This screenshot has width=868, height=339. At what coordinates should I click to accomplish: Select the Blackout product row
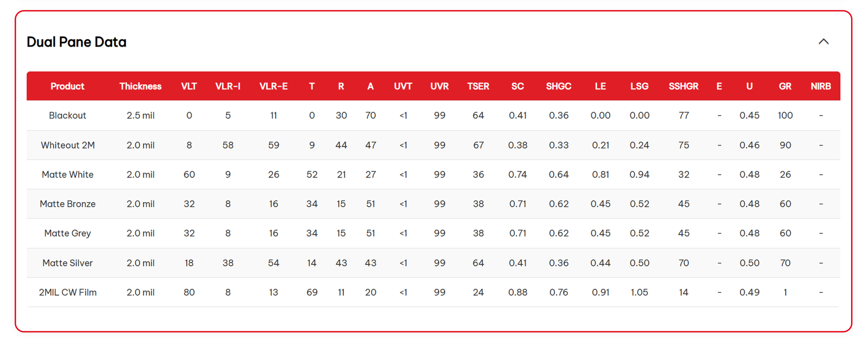click(67, 116)
